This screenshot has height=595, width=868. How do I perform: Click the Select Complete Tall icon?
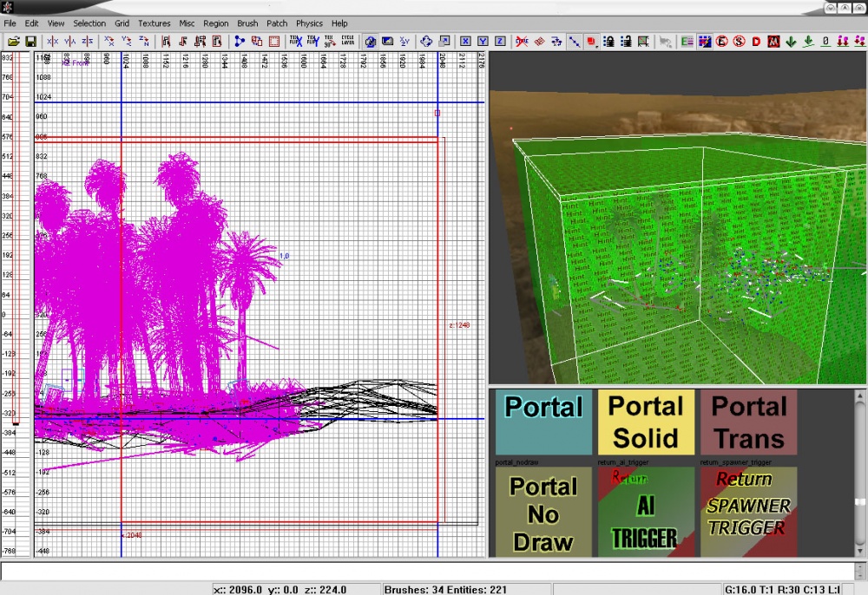coord(166,42)
